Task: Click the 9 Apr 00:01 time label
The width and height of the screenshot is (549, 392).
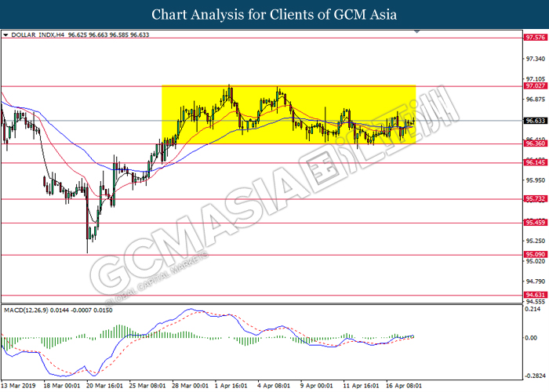Action: [x=317, y=386]
